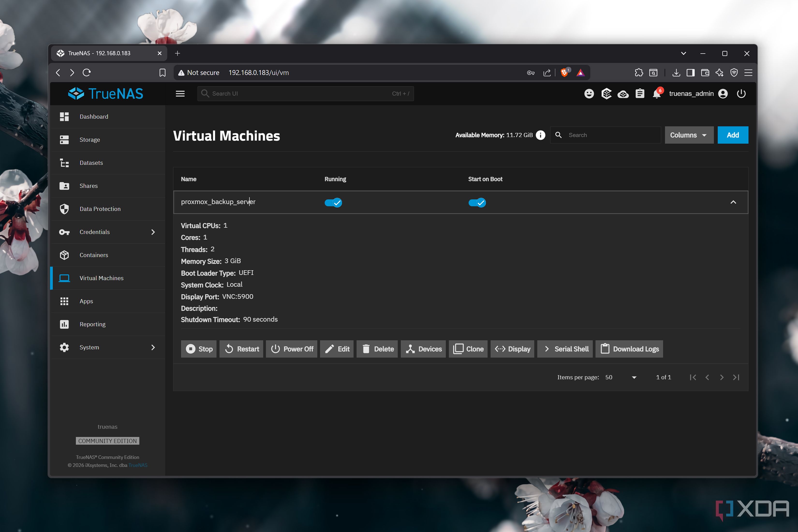Open a new browser tab
Viewport: 798px width, 532px height.
(177, 53)
